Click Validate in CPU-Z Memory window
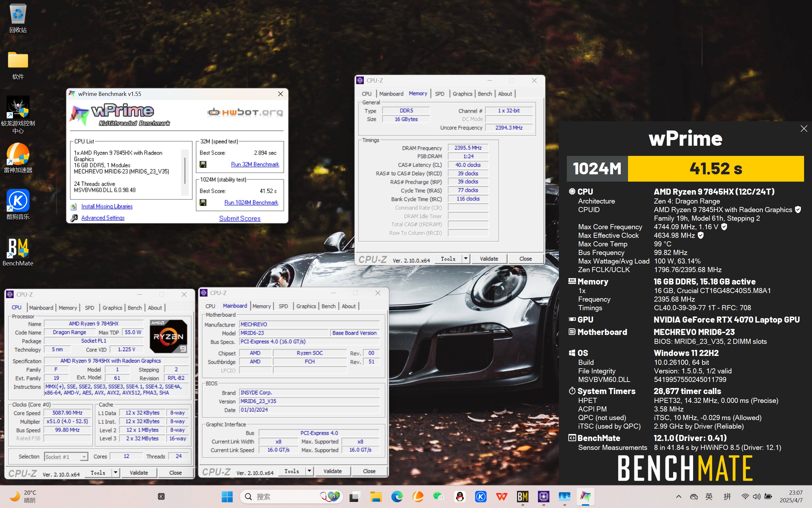This screenshot has height=508, width=812. [489, 259]
